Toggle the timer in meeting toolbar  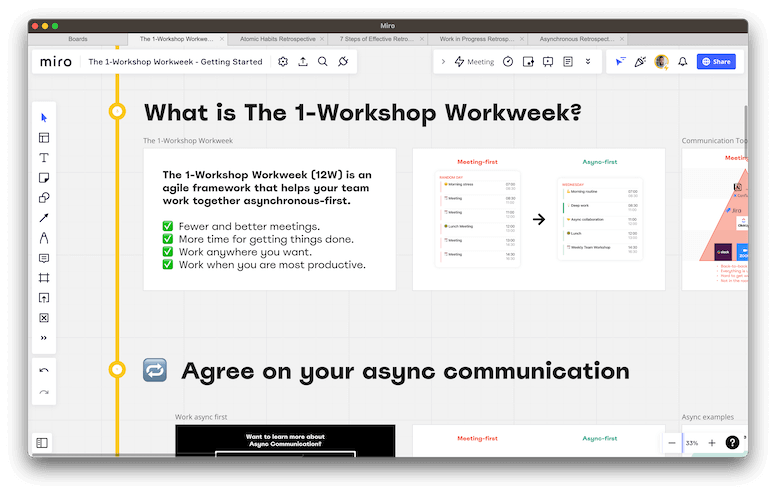(508, 62)
